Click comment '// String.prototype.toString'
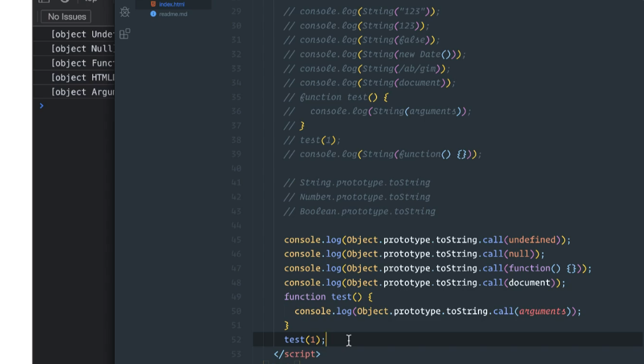Viewport: 644px width, 364px height. coord(357,183)
